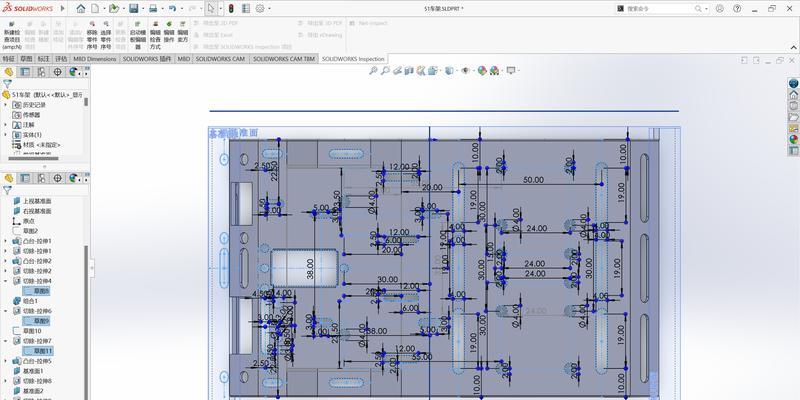The image size is (800, 400).
Task: Undo the last action
Action: [172, 9]
